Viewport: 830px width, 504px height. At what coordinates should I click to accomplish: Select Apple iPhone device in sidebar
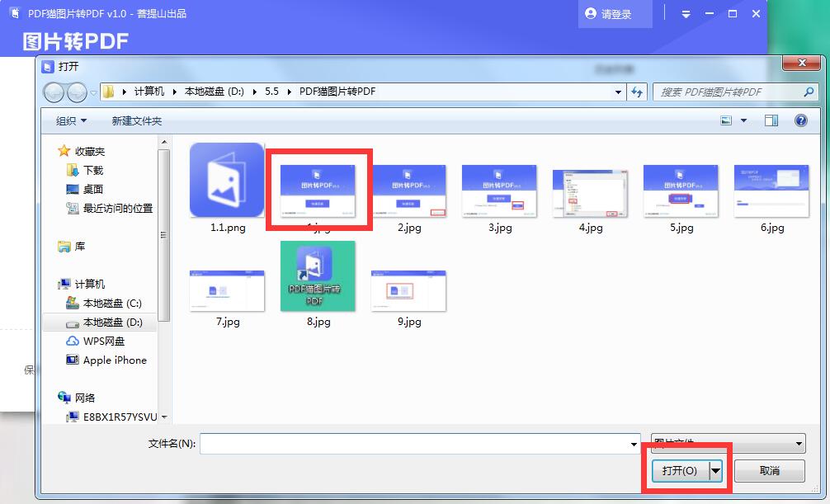click(114, 360)
